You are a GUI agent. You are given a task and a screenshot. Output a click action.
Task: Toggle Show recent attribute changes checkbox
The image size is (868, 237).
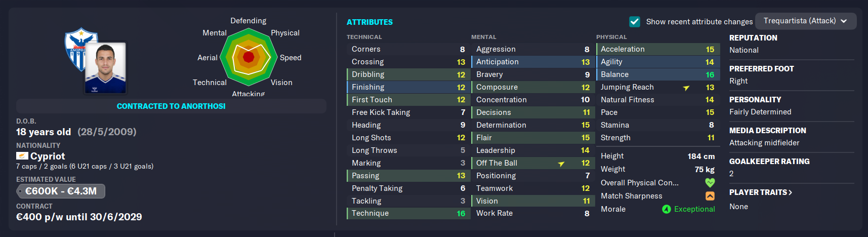click(x=635, y=21)
